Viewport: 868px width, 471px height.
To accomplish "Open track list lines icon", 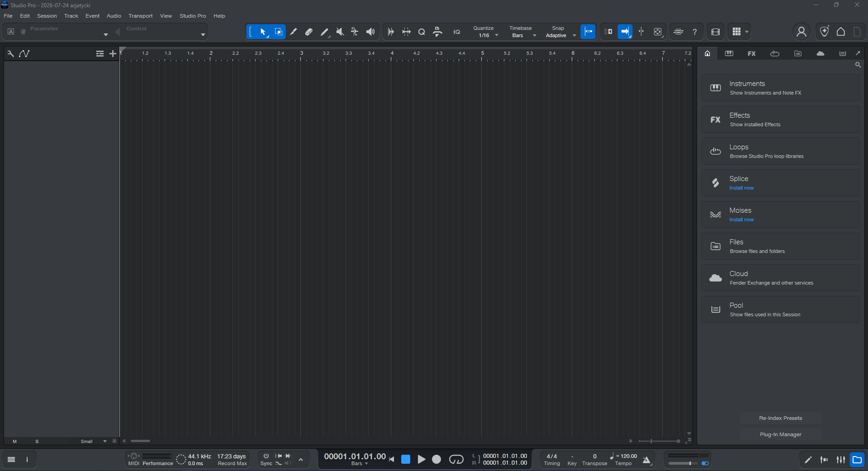I will [x=100, y=54].
